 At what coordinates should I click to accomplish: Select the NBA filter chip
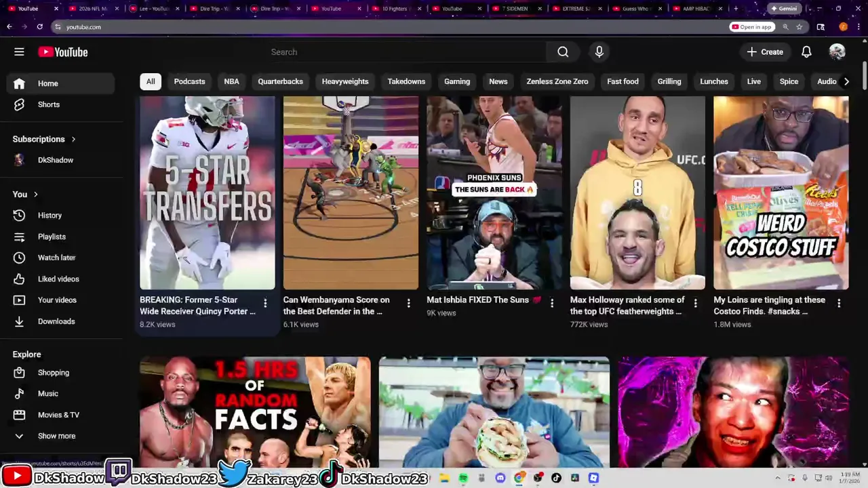pos(231,81)
